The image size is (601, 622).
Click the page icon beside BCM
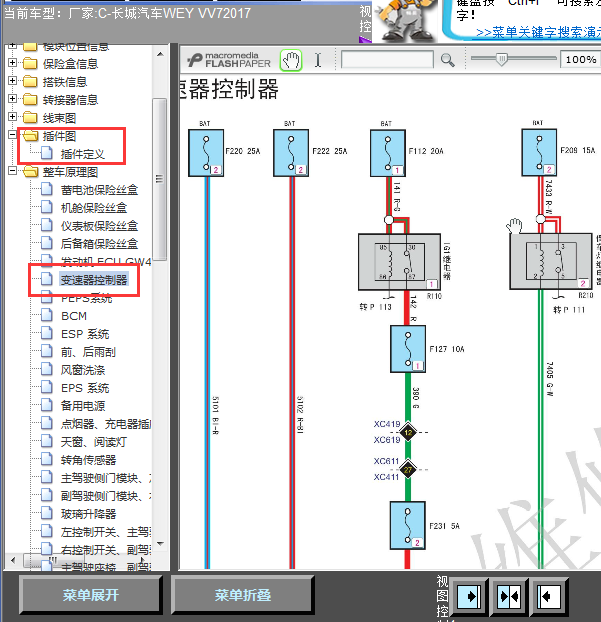tap(47, 315)
